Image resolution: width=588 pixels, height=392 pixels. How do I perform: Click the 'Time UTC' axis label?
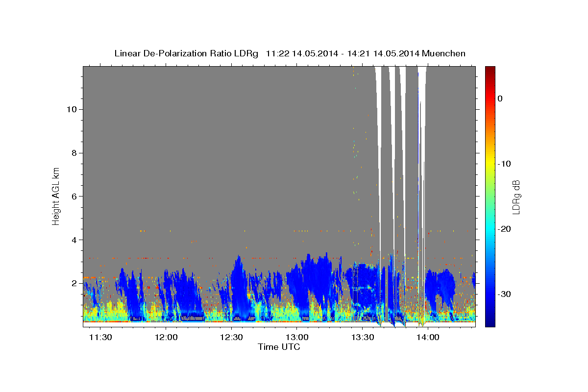279,347
